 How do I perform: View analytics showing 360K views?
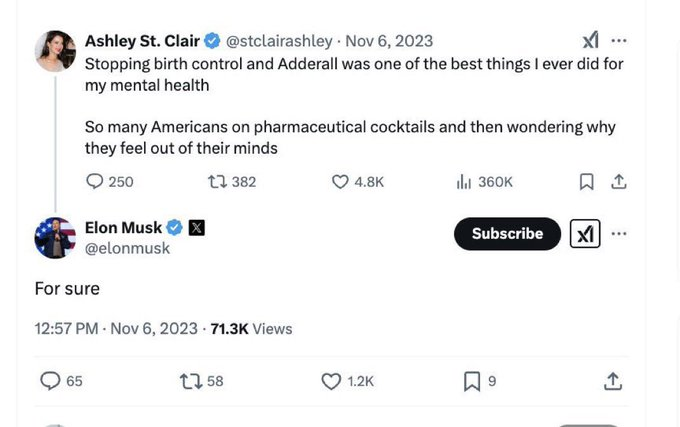tap(464, 181)
